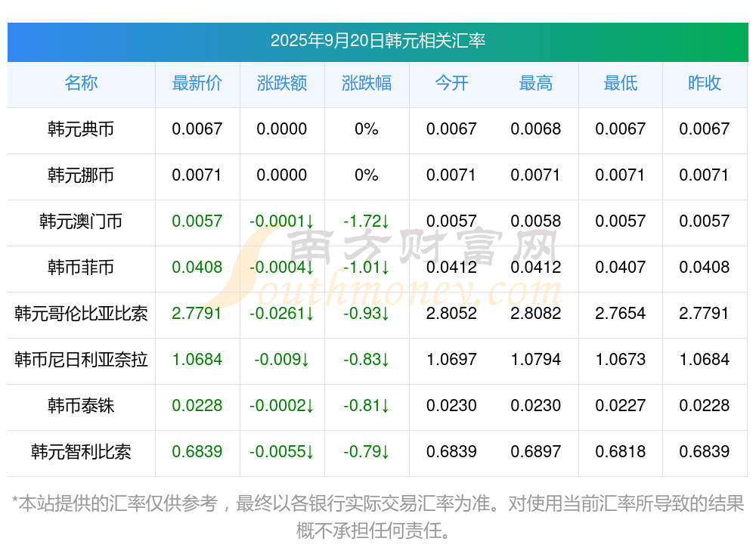The width and height of the screenshot is (756, 554).
Task: Click 韩币菲币 opening price 0.0412
Action: point(451,267)
